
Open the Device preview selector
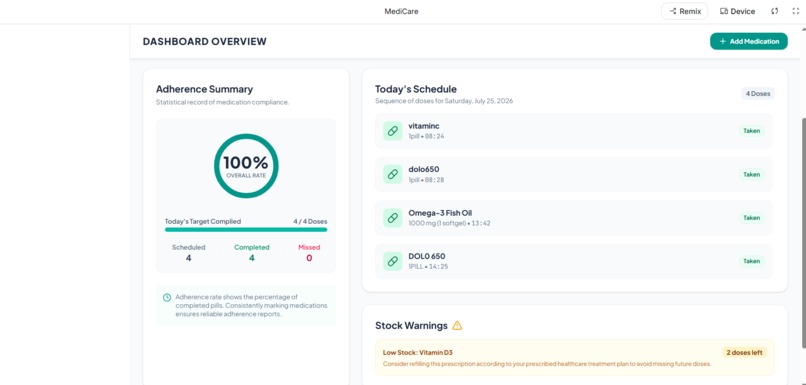pyautogui.click(x=737, y=11)
